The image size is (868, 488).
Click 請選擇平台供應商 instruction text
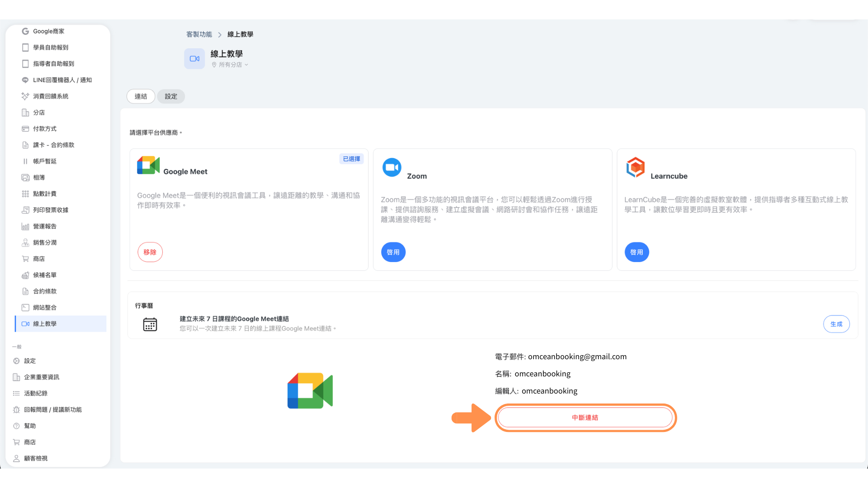coord(156,132)
